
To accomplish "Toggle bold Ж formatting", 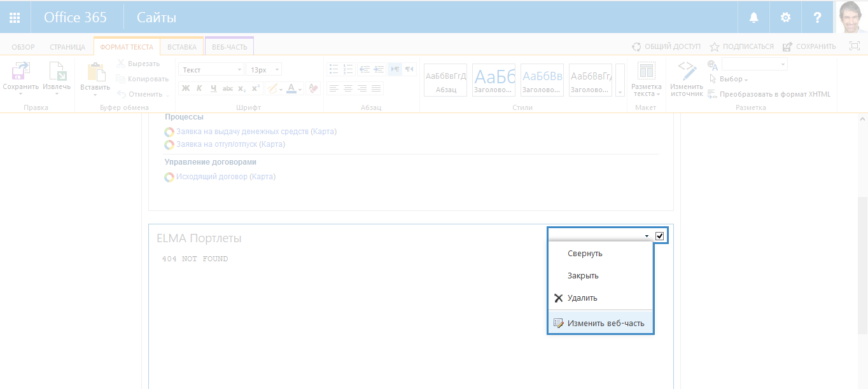I will [186, 88].
